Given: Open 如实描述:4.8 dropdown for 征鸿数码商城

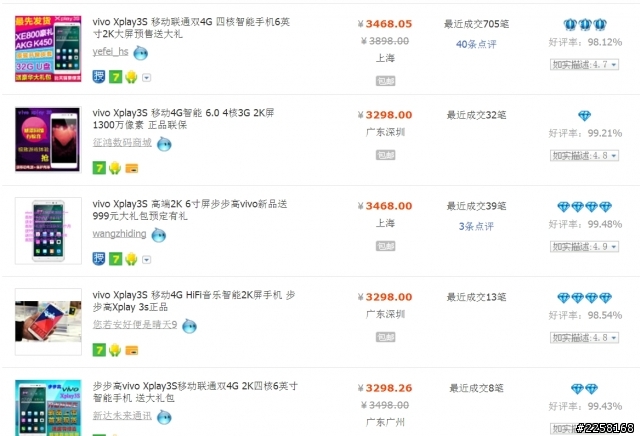Looking at the screenshot, I should [584, 156].
